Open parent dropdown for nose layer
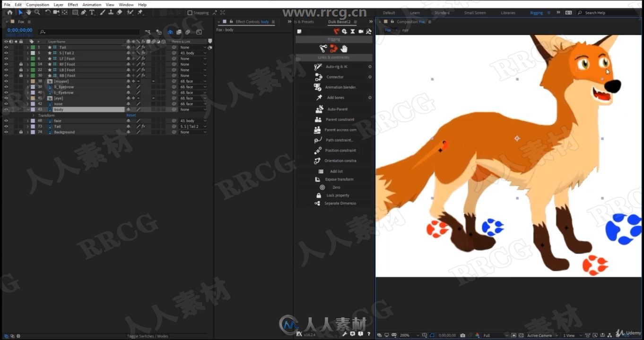The width and height of the screenshot is (644, 340). coord(193,104)
